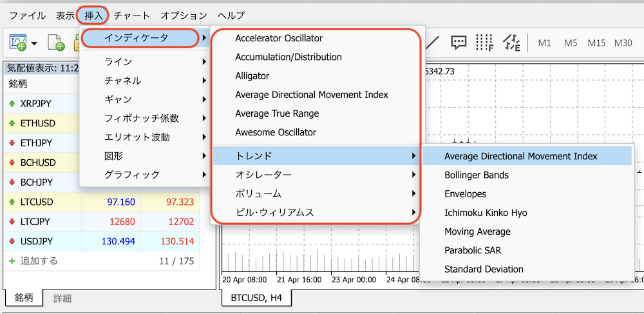Click the red down arrow beside BCHUSD

(12, 162)
